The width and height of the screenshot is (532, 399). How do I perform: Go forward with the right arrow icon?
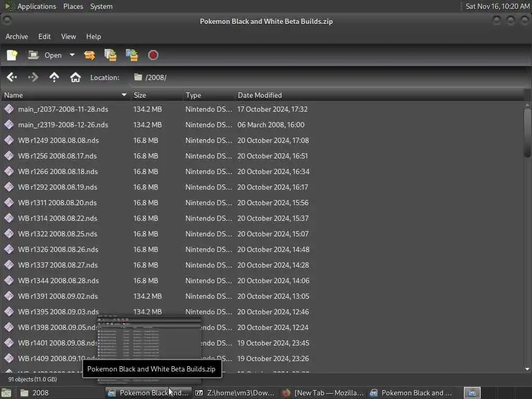tap(33, 77)
